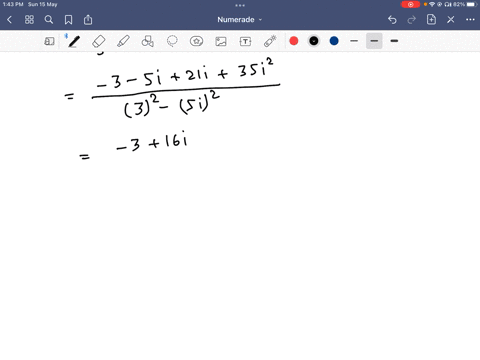The width and height of the screenshot is (480, 360).
Task: Open the search tool
Action: pos(49,20)
